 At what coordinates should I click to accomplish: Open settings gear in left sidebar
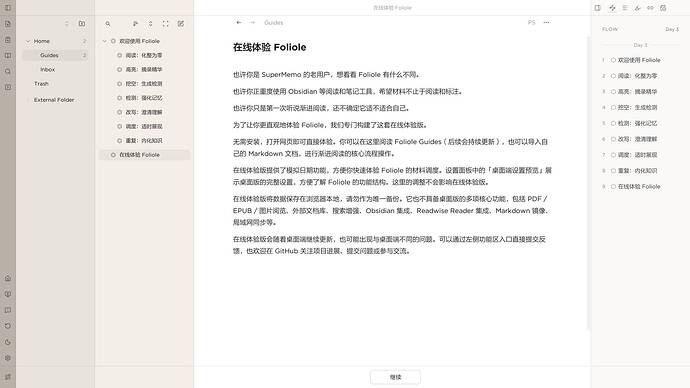tap(8, 358)
